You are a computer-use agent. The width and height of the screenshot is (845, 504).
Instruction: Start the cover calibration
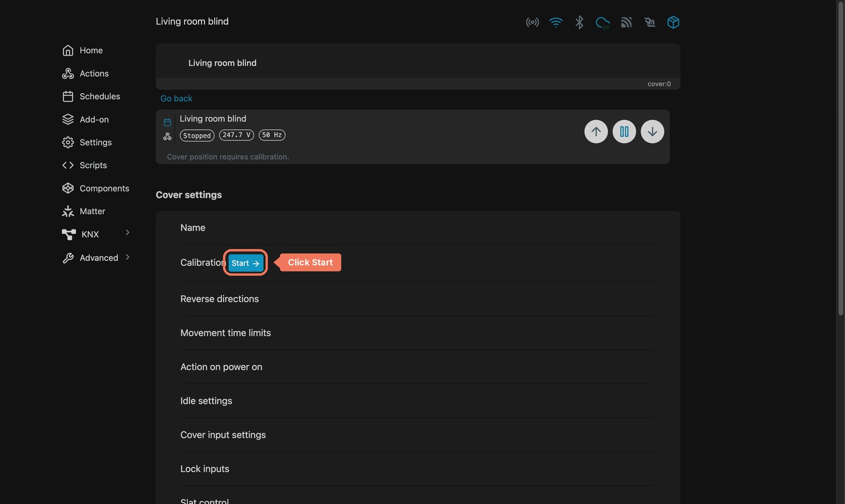[x=246, y=263]
